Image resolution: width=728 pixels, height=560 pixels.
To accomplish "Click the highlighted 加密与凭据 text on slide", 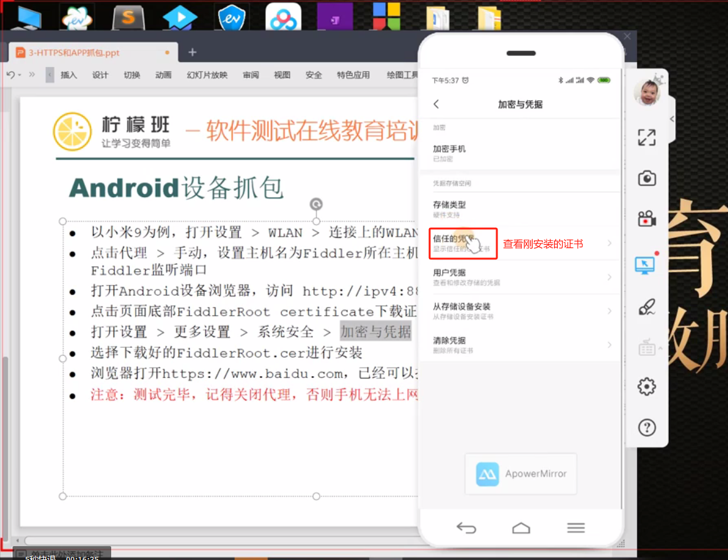I will pos(376,331).
